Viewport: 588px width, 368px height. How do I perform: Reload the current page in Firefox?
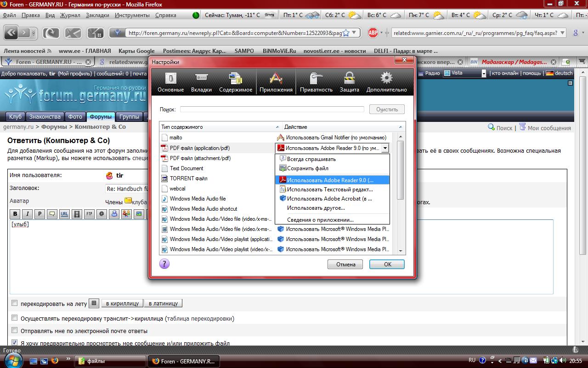(51, 33)
